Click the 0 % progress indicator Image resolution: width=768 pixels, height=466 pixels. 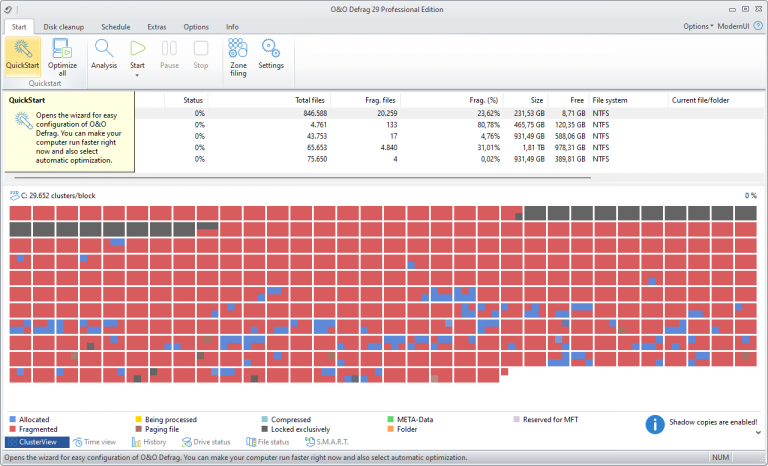coord(750,196)
